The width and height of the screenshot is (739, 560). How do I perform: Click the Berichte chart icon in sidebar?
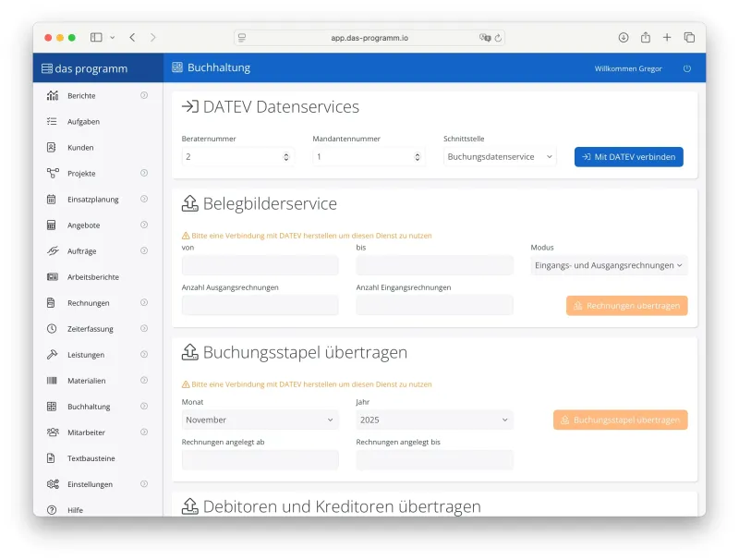click(x=52, y=96)
